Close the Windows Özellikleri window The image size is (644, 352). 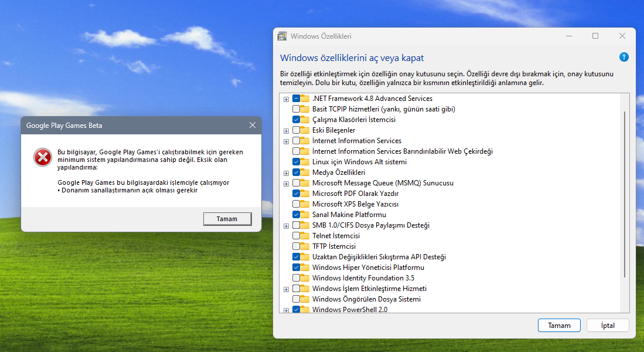click(x=622, y=36)
